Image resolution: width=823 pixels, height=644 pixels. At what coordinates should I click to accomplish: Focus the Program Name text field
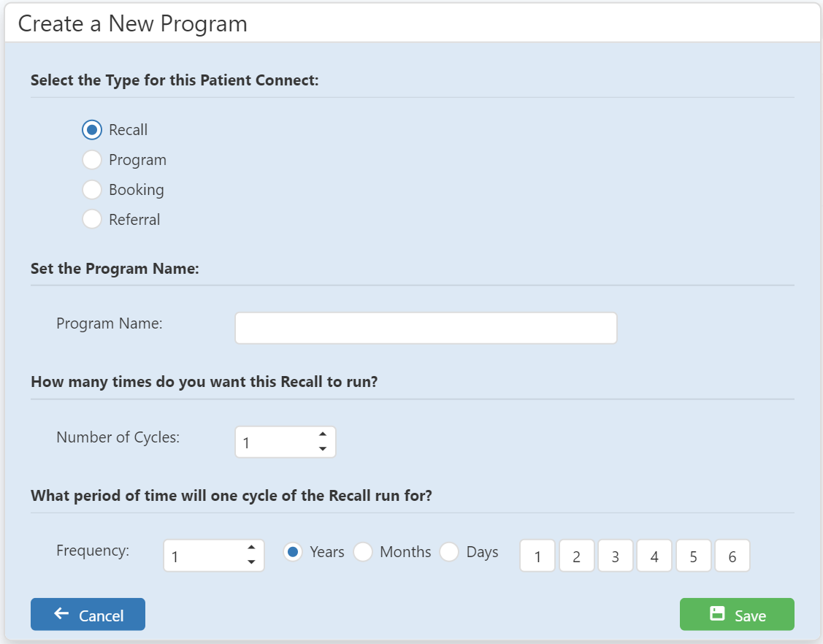pos(426,328)
